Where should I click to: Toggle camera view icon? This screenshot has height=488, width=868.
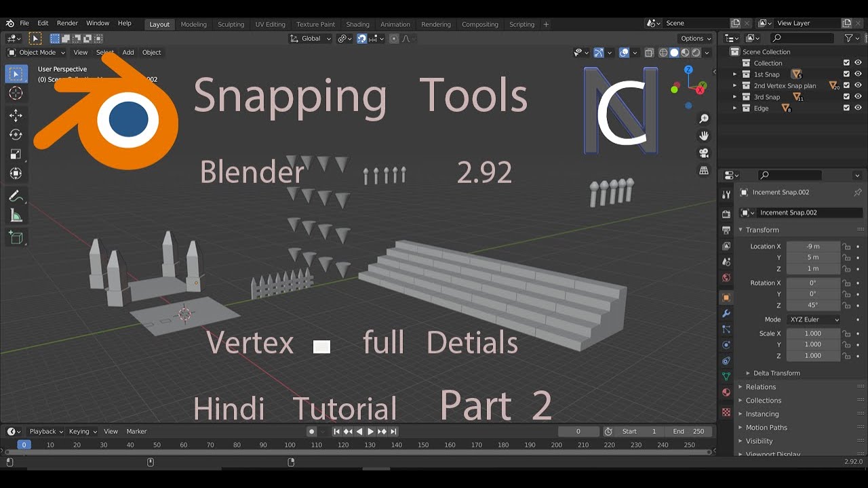(x=704, y=153)
